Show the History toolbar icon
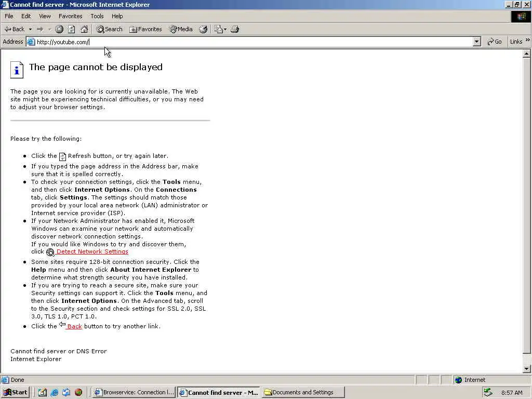The width and height of the screenshot is (532, 399). tap(203, 29)
